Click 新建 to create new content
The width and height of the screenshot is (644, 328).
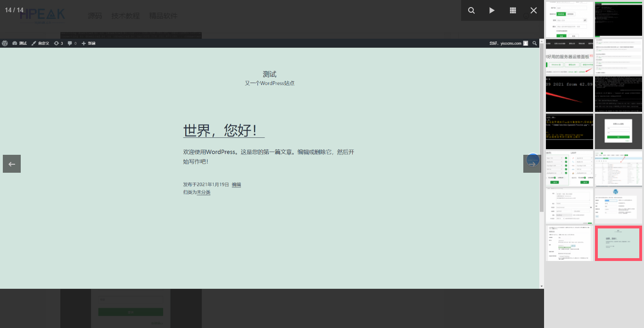pos(88,43)
